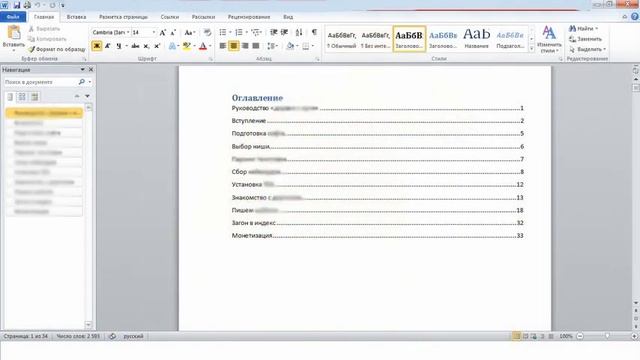640x360 pixels.
Task: Apply subscript formatting
Action: [146, 46]
